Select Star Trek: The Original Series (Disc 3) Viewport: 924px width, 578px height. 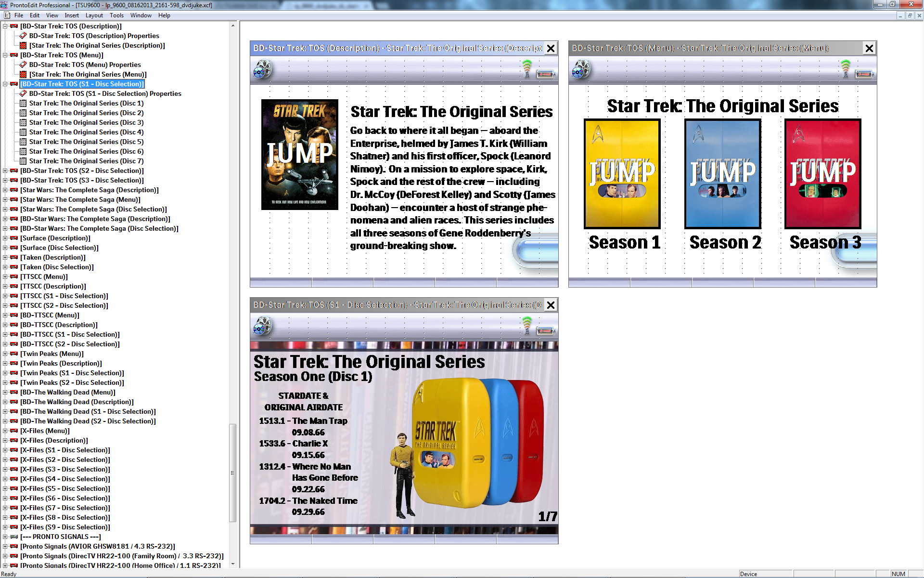tap(86, 122)
